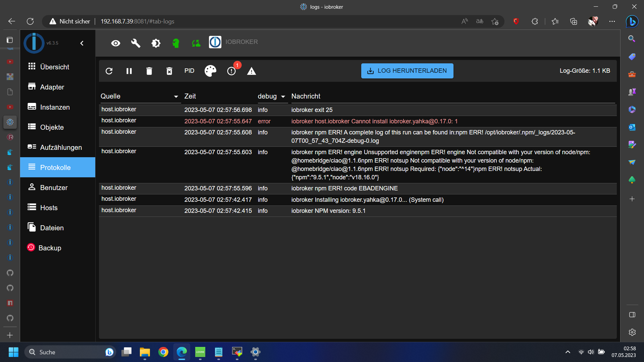The height and width of the screenshot is (362, 644).
Task: Open Windows Start menu
Action: pos(13,352)
